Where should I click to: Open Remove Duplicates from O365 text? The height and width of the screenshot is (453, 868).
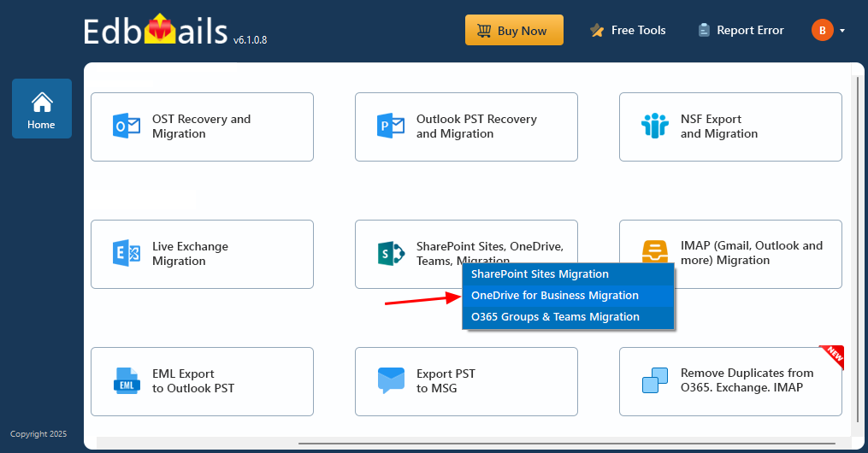click(x=747, y=380)
